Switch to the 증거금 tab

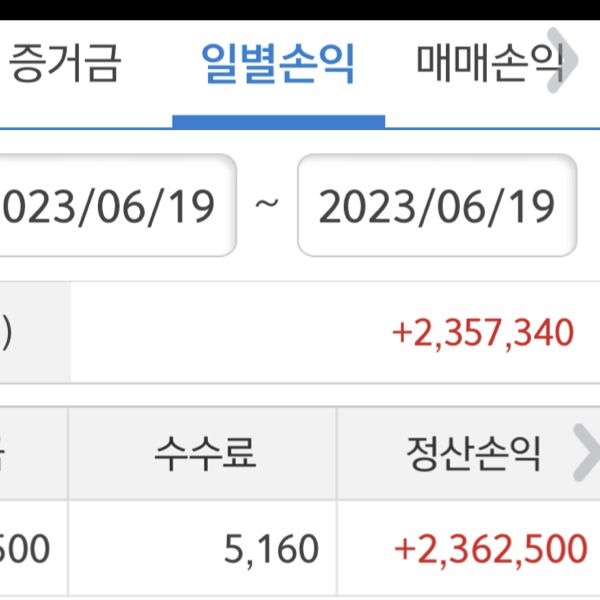point(64,65)
